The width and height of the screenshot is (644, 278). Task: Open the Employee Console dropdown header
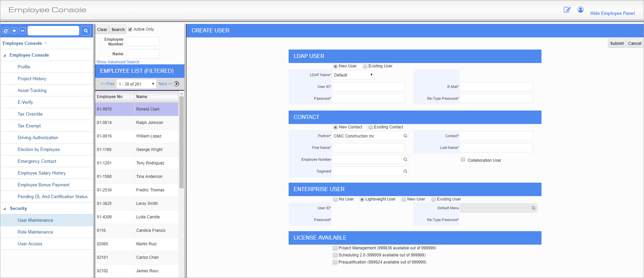point(25,43)
